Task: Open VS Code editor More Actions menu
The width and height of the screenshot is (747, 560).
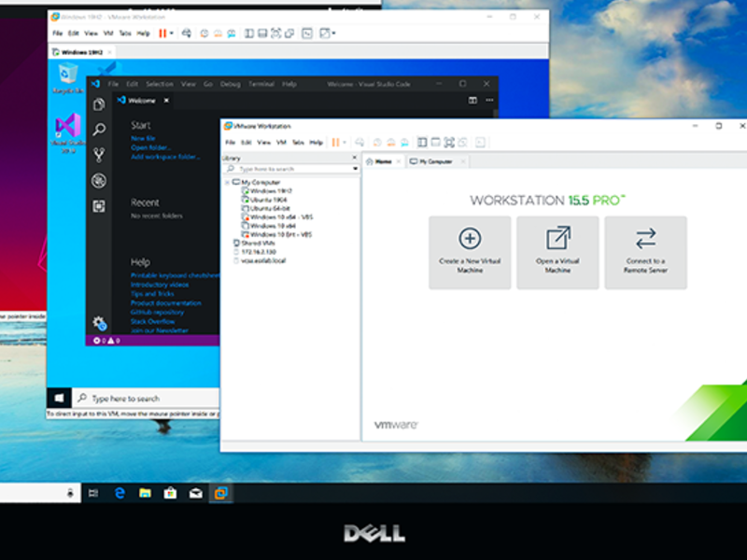Action: point(489,101)
